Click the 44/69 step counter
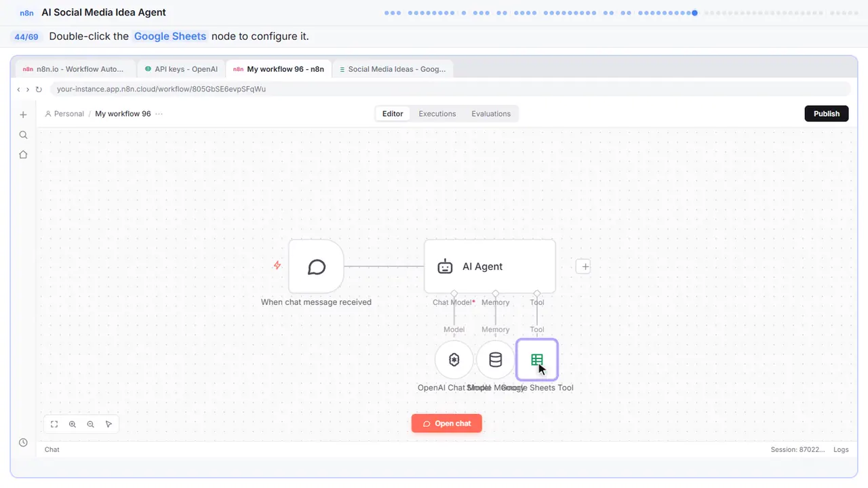Image resolution: width=868 pixels, height=488 pixels. [26, 37]
